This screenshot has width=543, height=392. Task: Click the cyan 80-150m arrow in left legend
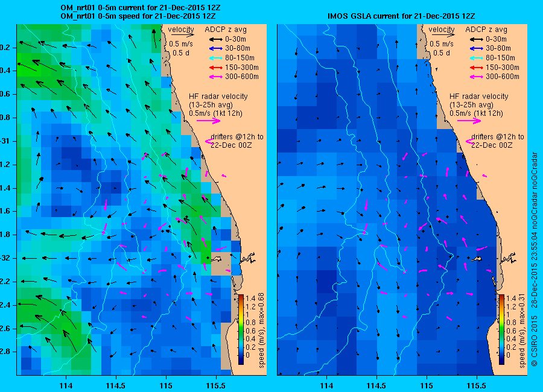tap(216, 58)
